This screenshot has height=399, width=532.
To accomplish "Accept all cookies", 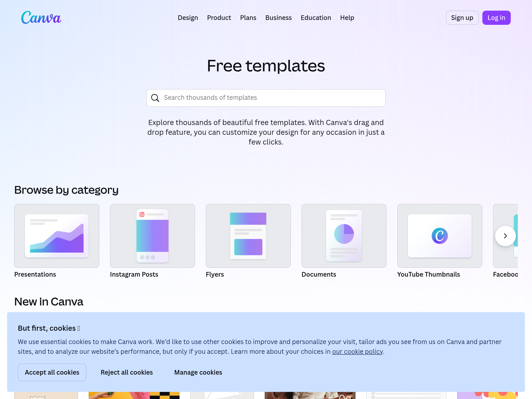I will click(52, 372).
